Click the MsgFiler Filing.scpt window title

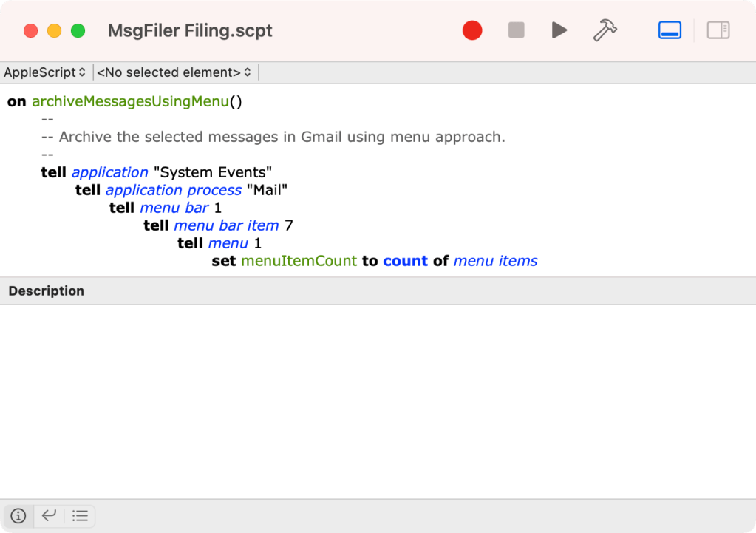[190, 31]
